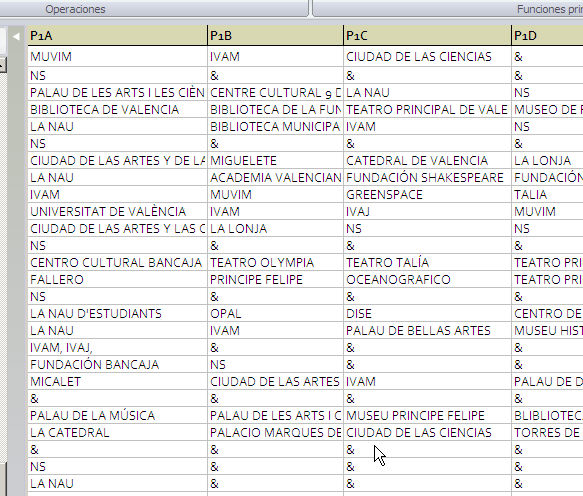Select CIUDAD DE LAS ARTES Y DE LA cell
This screenshot has width=583, height=496.
[x=117, y=160]
